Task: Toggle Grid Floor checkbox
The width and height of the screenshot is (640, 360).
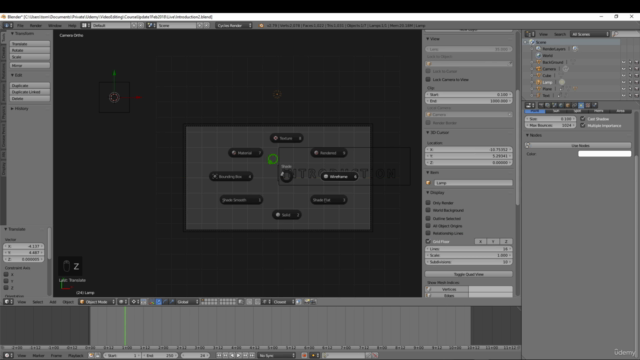Action: pos(428,241)
